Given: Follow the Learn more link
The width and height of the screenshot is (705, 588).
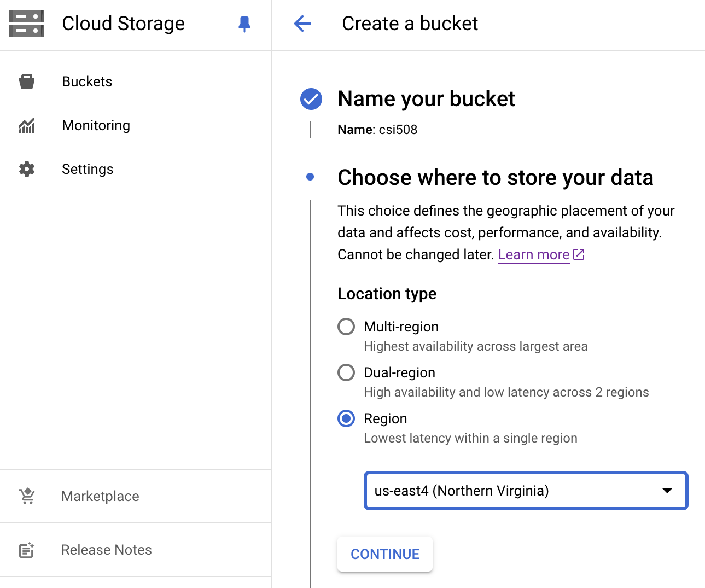Looking at the screenshot, I should tap(534, 254).
